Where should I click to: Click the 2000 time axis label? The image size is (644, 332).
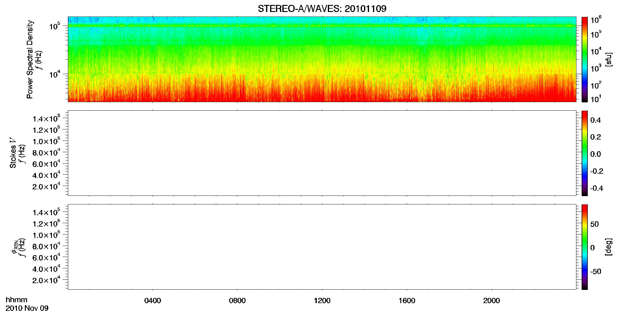point(492,301)
